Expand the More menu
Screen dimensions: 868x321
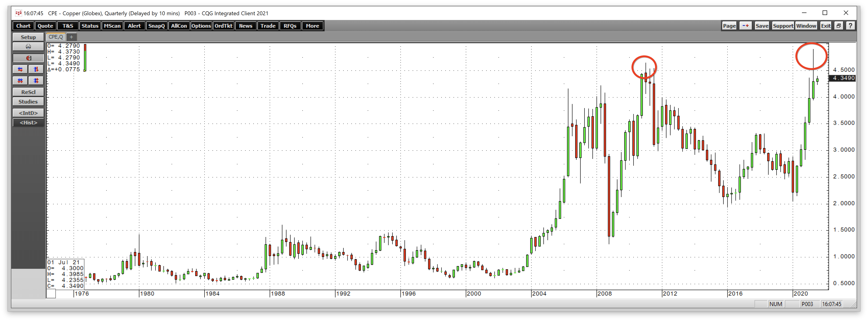312,26
